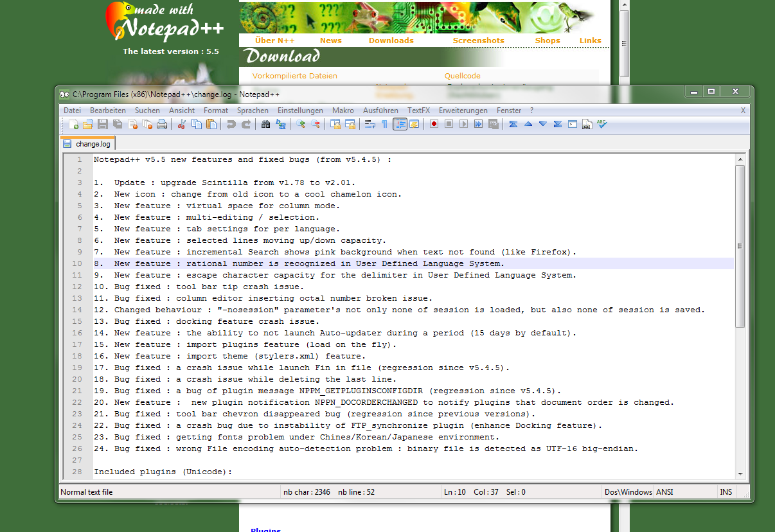The height and width of the screenshot is (532, 775).
Task: Open the Erweiterungen menu
Action: (x=463, y=111)
